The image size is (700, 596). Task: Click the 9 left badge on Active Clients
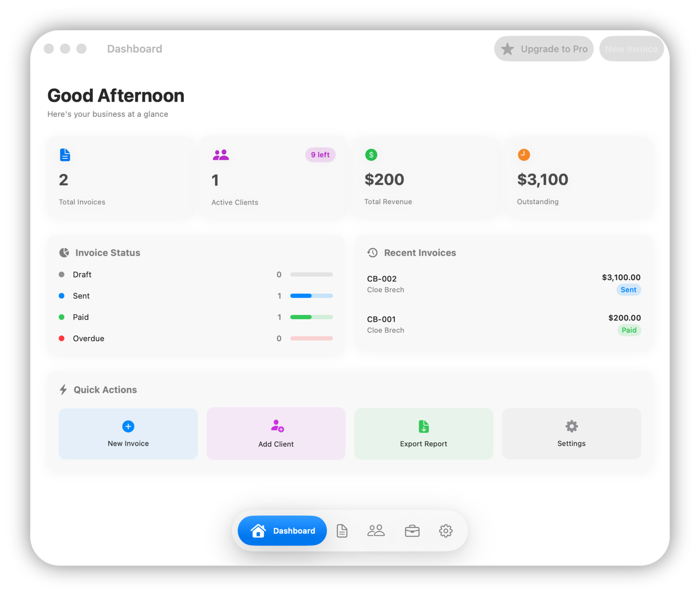coord(320,154)
